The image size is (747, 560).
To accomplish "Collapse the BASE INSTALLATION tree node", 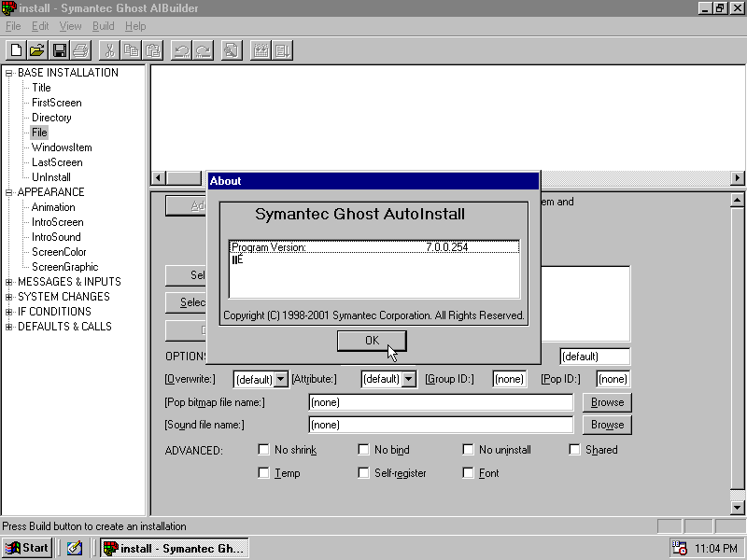I will (x=8, y=73).
